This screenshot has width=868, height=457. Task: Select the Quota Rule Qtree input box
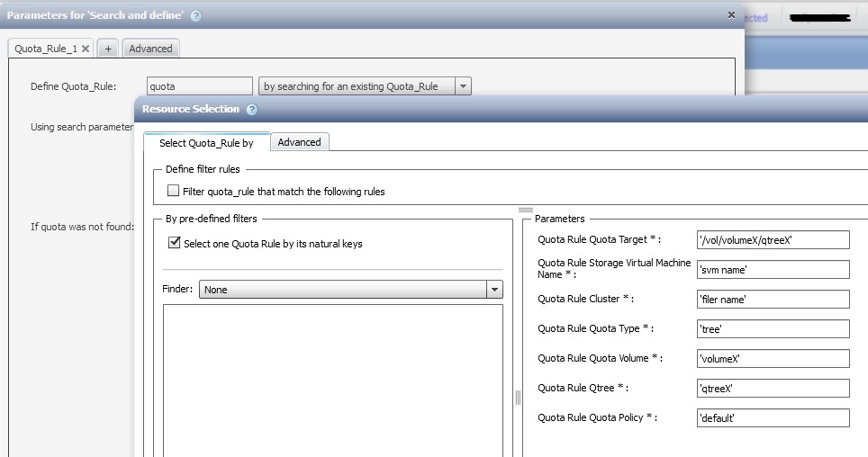click(x=773, y=388)
